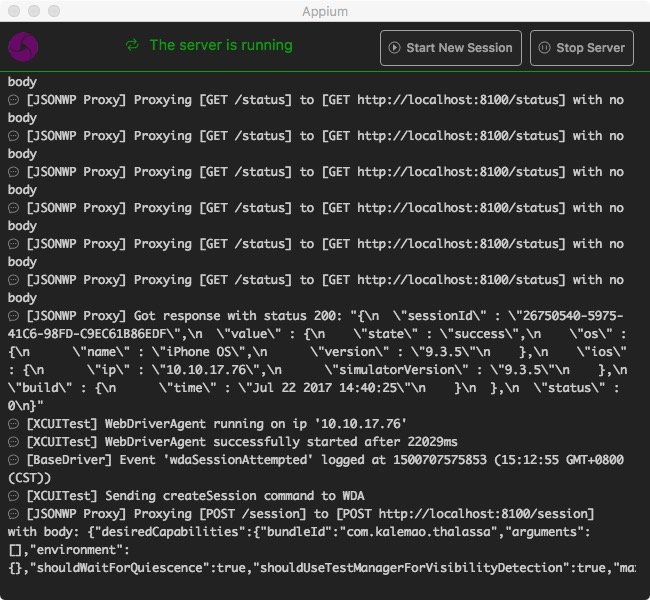Click the purple Appium logo

pyautogui.click(x=23, y=47)
